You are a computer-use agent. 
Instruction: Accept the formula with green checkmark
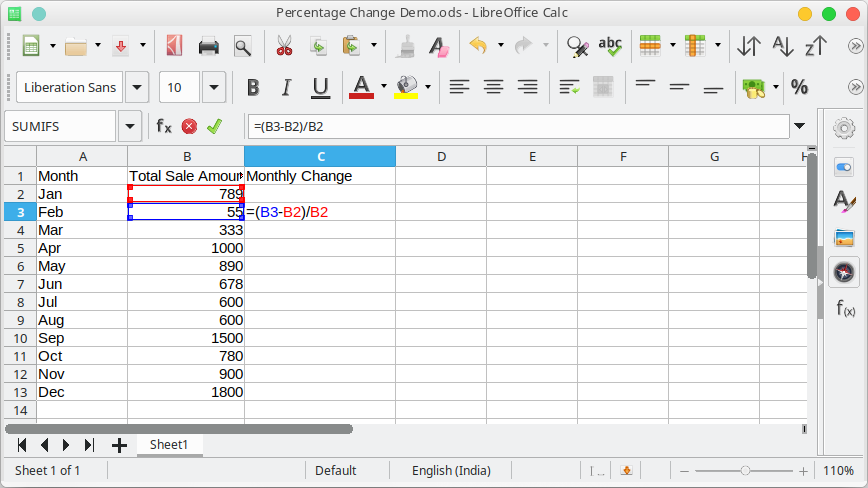pyautogui.click(x=213, y=127)
